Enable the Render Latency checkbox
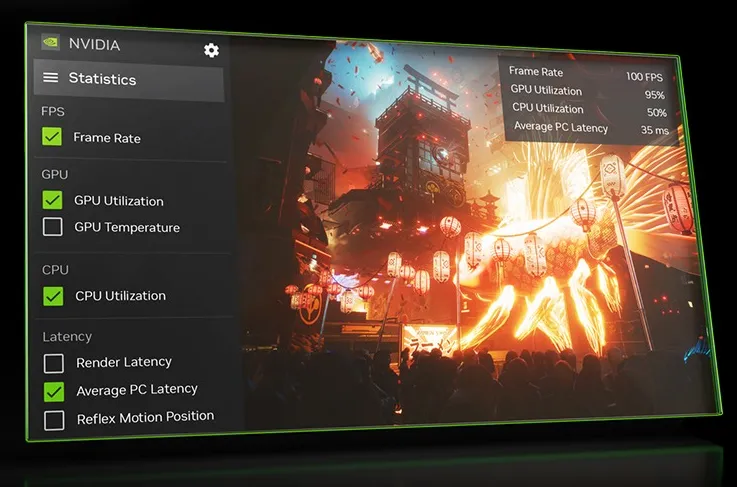The height and width of the screenshot is (487, 737). coord(54,363)
